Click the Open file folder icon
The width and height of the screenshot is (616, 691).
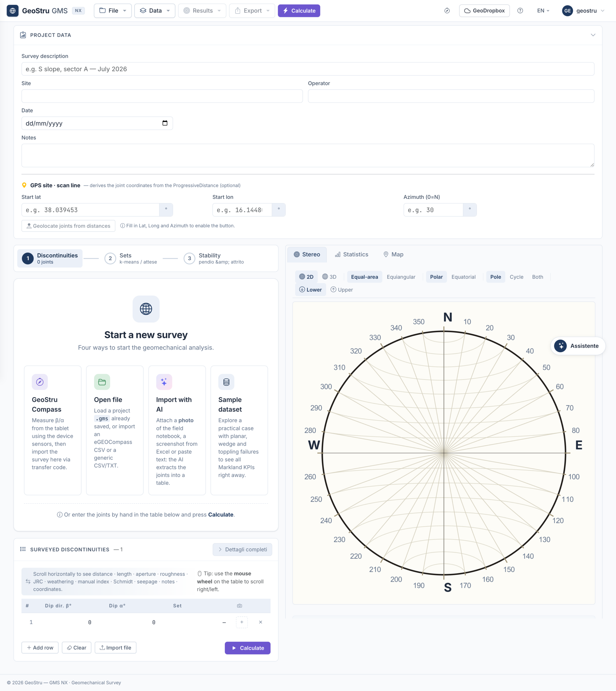(x=102, y=382)
